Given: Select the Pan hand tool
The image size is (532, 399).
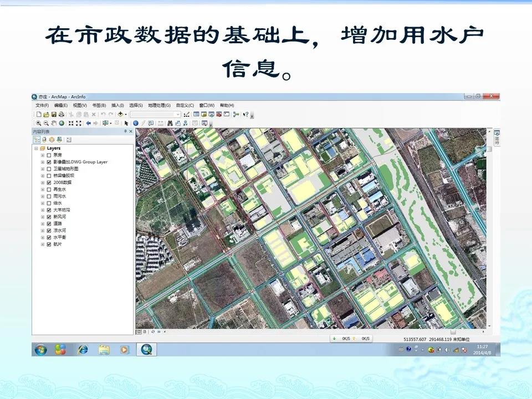Looking at the screenshot, I should pos(54,123).
